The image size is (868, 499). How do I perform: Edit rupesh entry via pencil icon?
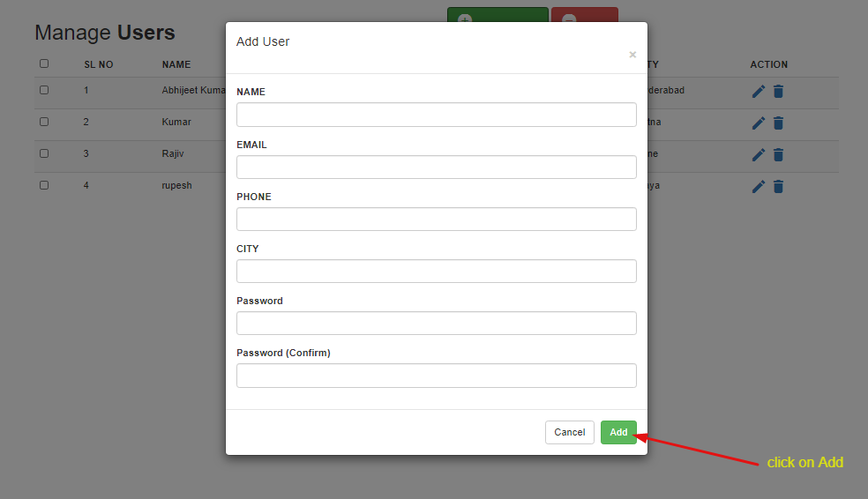[759, 186]
